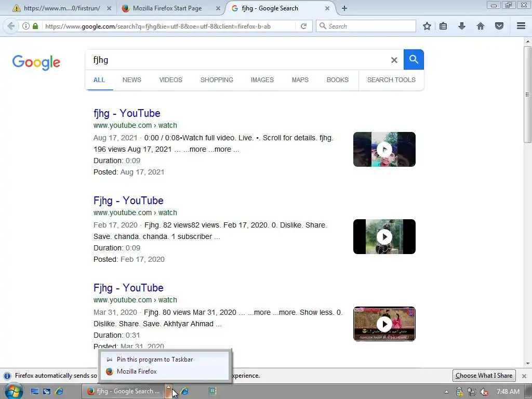This screenshot has width=532, height=399.
Task: Dismiss the Firefox data notification bar
Action: (x=524, y=376)
